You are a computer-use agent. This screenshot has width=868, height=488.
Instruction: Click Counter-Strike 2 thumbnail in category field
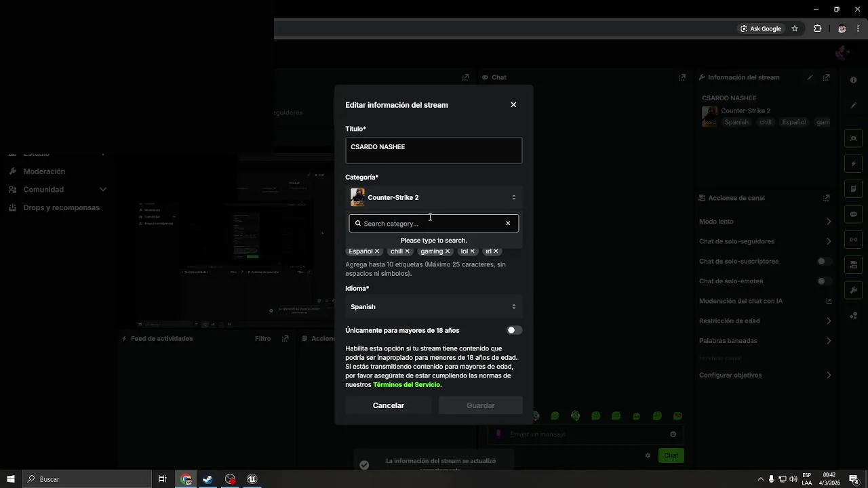tap(357, 197)
